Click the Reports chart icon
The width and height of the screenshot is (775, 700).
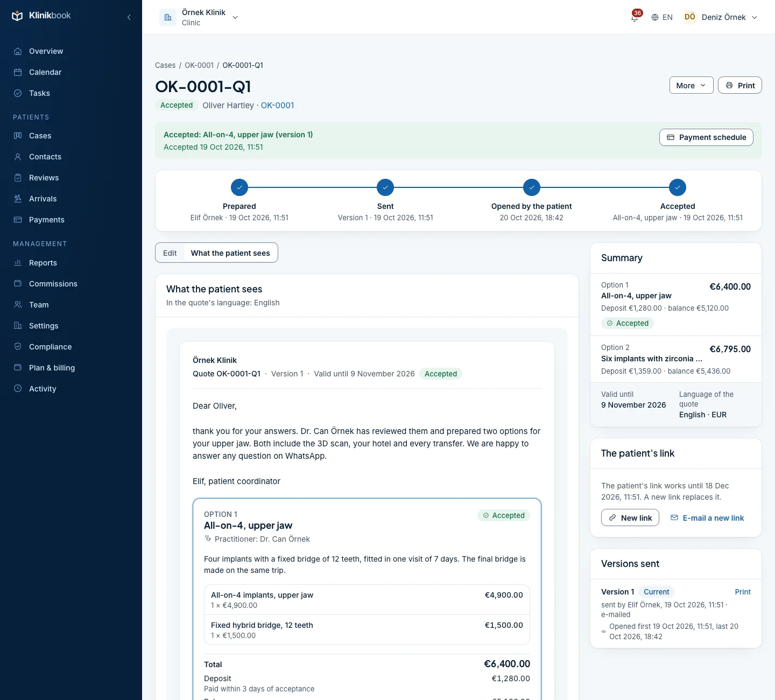point(18,263)
